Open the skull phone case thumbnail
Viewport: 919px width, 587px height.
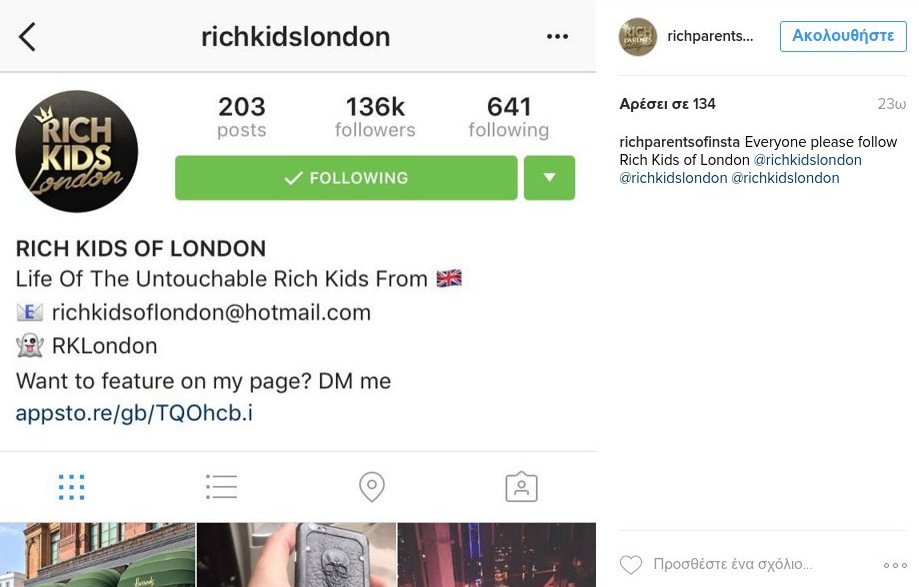coord(297,555)
